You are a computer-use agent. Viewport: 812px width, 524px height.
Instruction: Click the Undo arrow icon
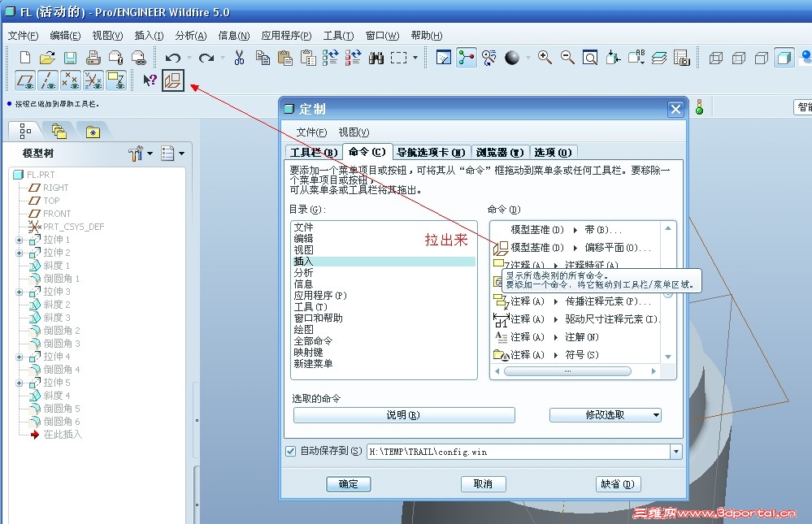tap(172, 58)
